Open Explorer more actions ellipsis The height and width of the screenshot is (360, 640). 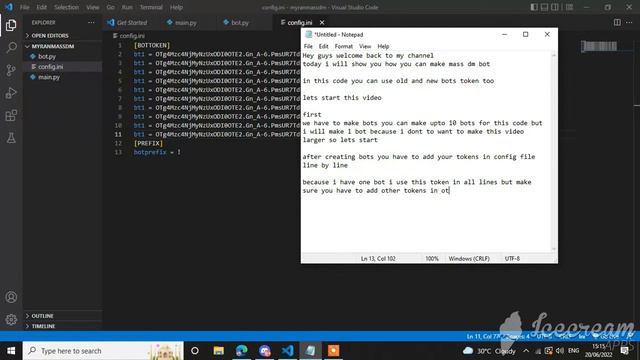pyautogui.click(x=91, y=22)
